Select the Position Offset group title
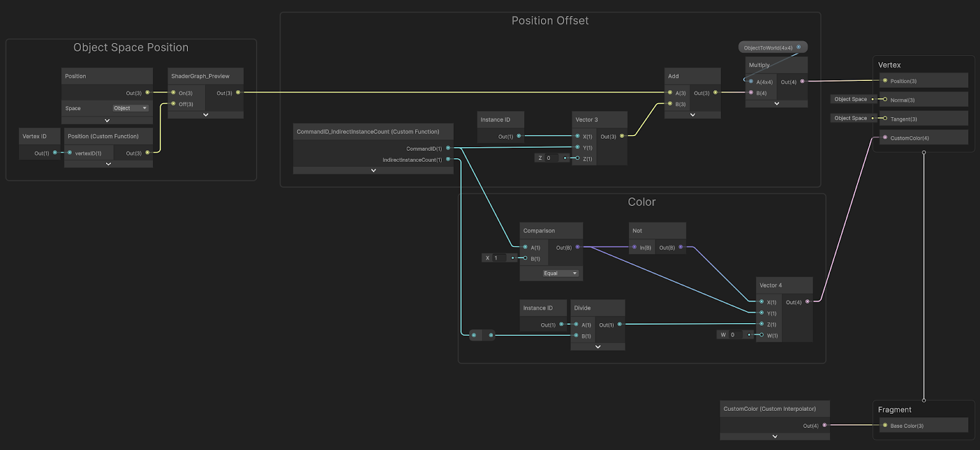The image size is (980, 450). pyautogui.click(x=549, y=21)
